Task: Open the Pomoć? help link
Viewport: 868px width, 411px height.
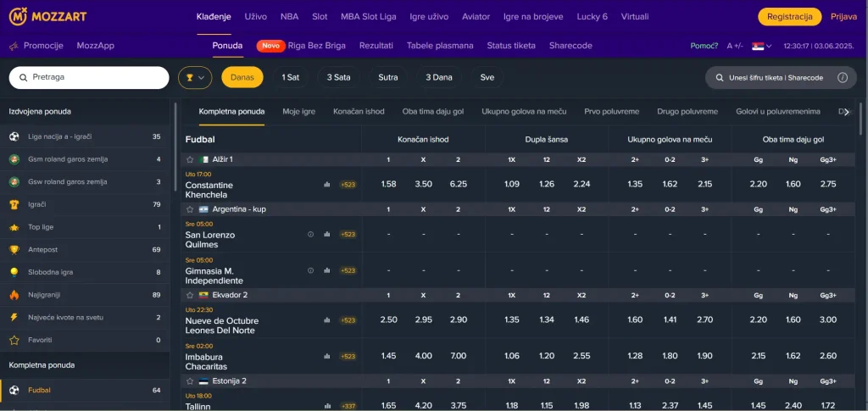Action: pyautogui.click(x=704, y=46)
